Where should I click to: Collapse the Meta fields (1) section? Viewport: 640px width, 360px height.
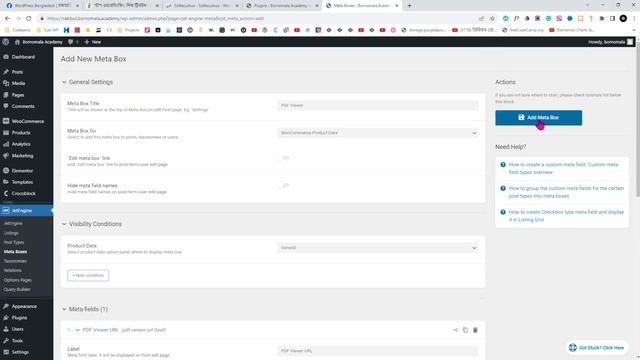[x=64, y=309]
